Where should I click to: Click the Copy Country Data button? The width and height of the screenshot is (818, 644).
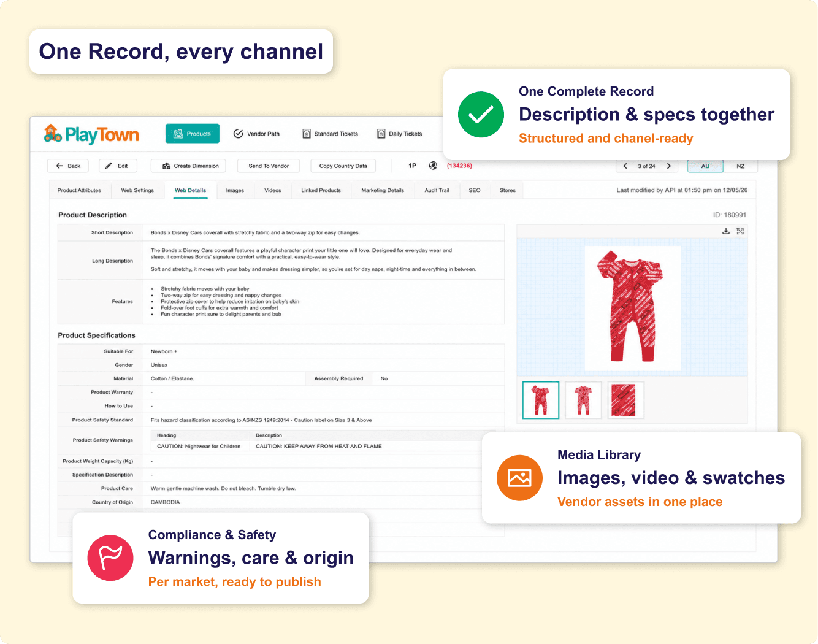point(343,166)
